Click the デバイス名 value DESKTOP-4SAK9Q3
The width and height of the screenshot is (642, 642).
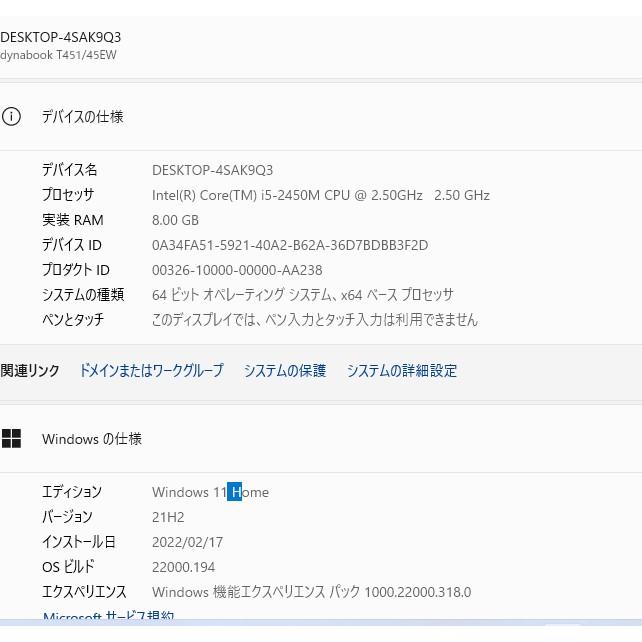[212, 170]
